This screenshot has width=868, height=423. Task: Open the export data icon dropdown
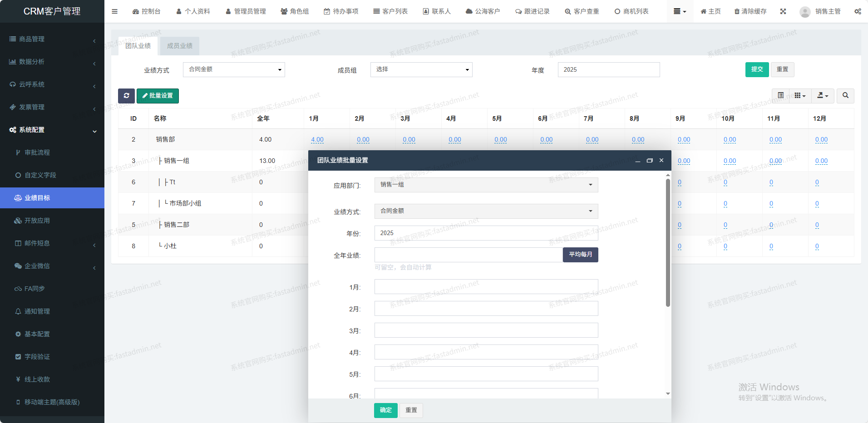point(823,96)
